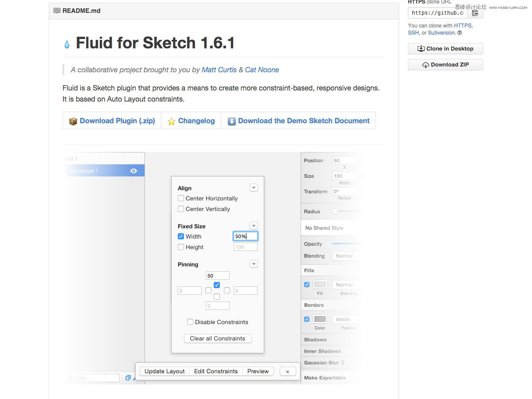
Task: Collapse the Align section chevron
Action: click(x=254, y=188)
